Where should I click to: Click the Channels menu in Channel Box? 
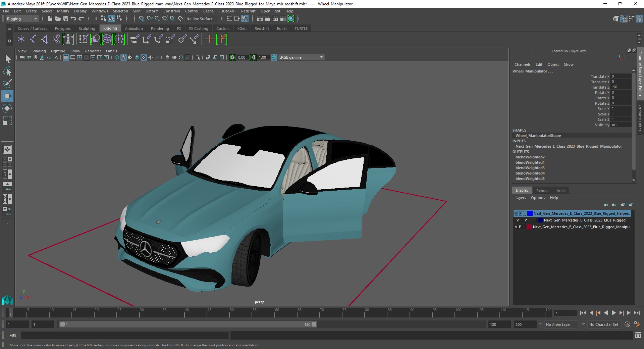click(x=522, y=64)
